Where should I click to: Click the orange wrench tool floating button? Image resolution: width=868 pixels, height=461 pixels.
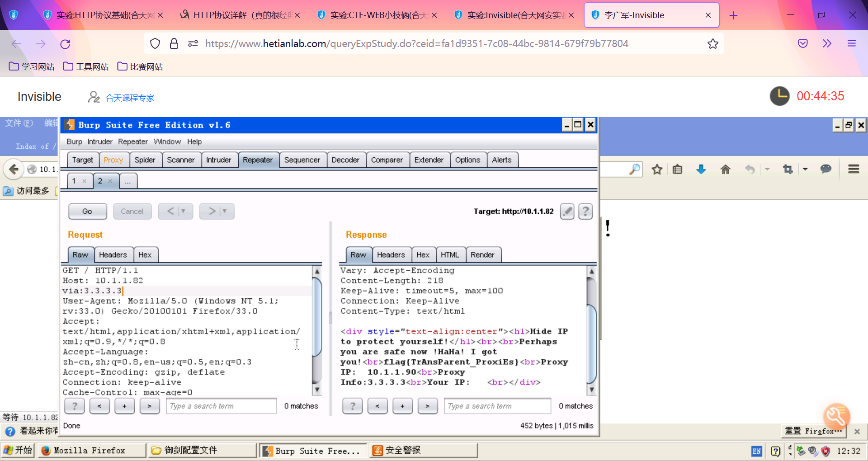[836, 417]
